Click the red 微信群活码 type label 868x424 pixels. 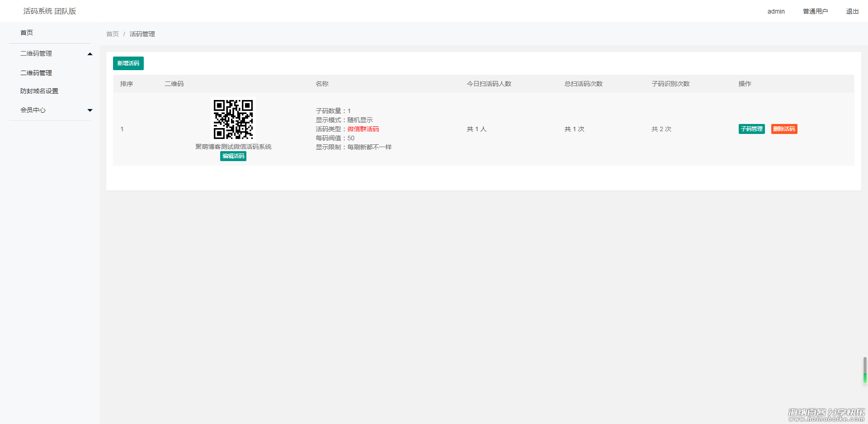click(363, 129)
